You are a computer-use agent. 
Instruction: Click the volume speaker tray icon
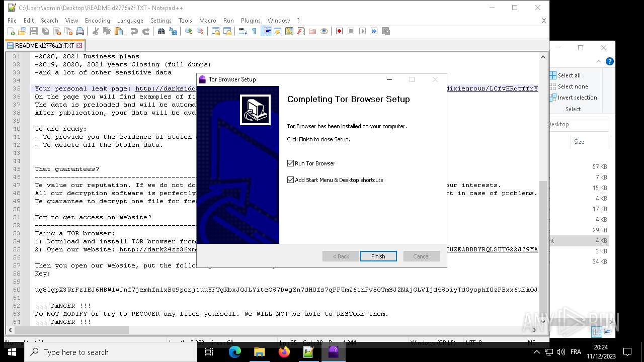click(x=560, y=352)
